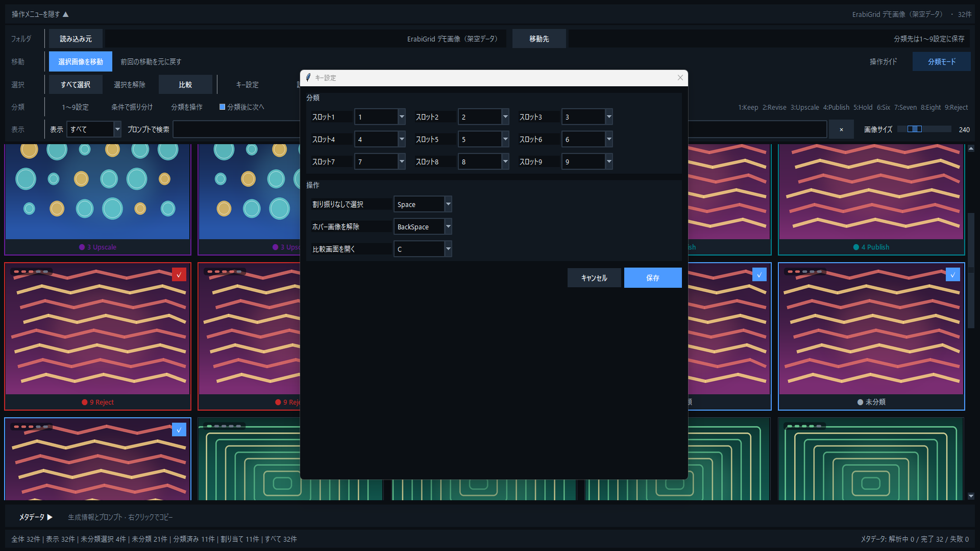Uncheck the blue checkmark on 未分類 image

coord(953,274)
